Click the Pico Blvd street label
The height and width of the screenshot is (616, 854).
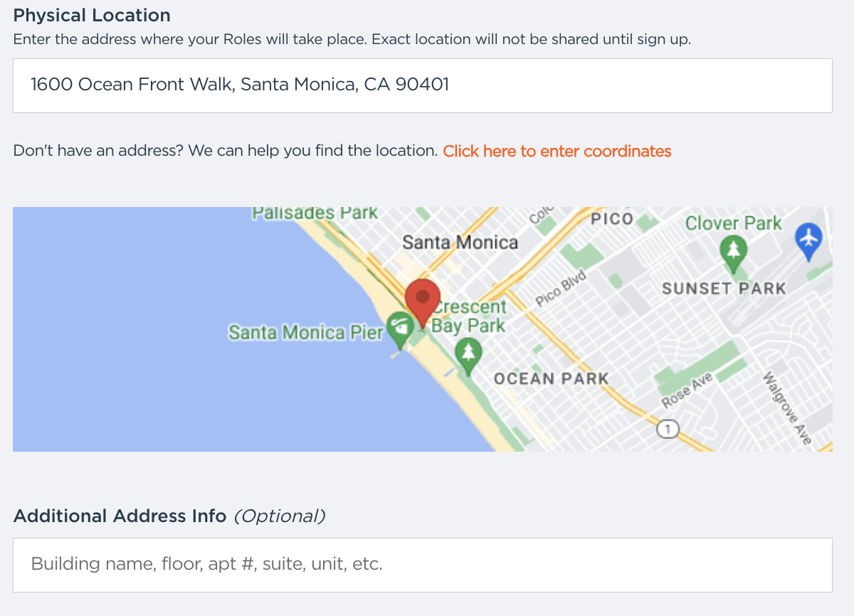(561, 289)
